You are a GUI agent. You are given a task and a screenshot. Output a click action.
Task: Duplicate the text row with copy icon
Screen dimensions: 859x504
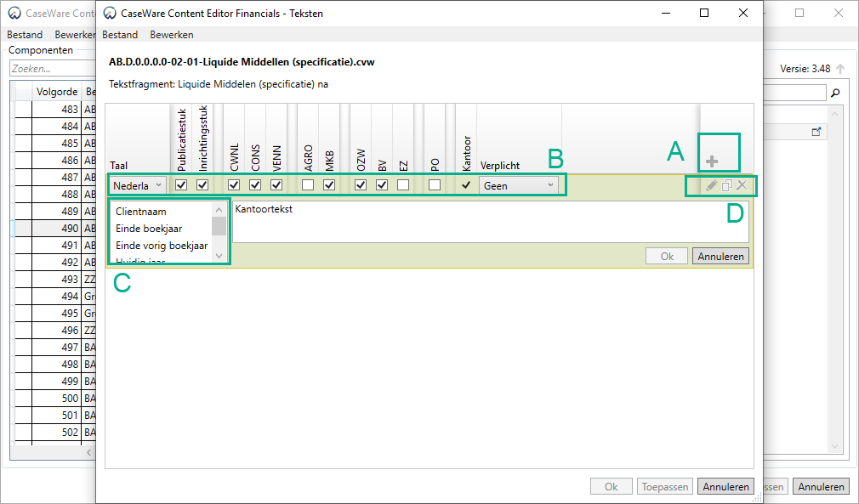(x=726, y=185)
